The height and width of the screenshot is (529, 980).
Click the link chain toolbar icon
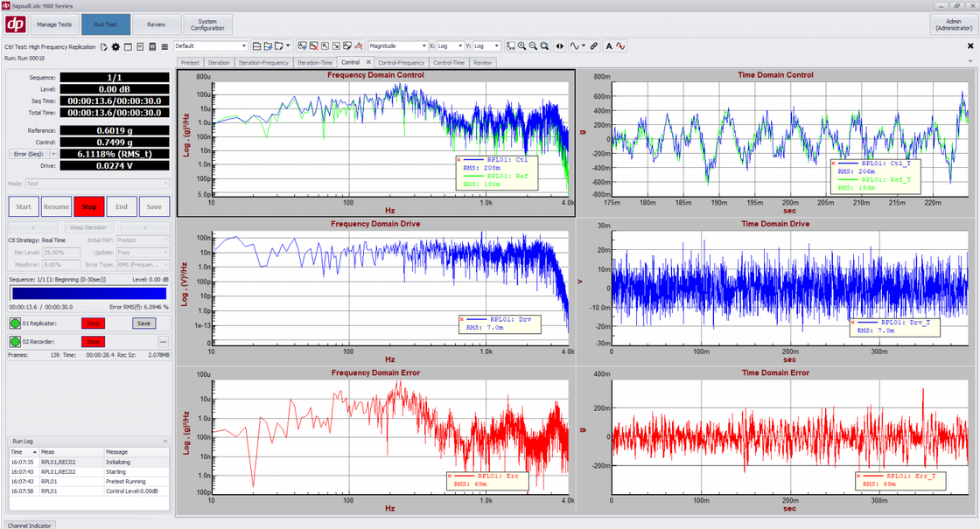point(594,45)
